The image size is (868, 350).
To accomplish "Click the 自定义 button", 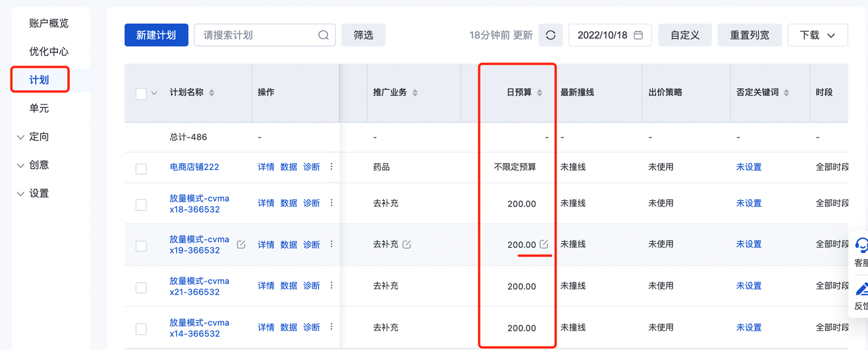I will [685, 35].
